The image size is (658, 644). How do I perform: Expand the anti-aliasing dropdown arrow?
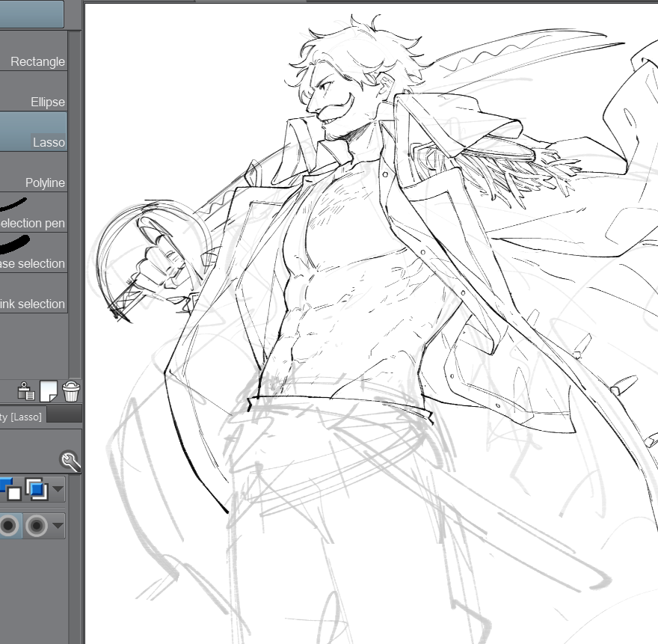(58, 525)
